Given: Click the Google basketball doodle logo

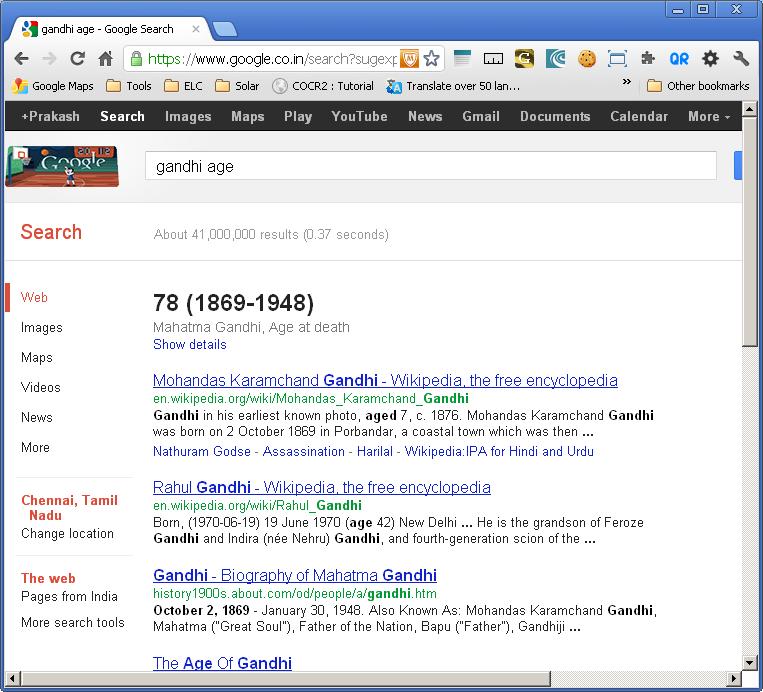Looking at the screenshot, I should (x=62, y=166).
